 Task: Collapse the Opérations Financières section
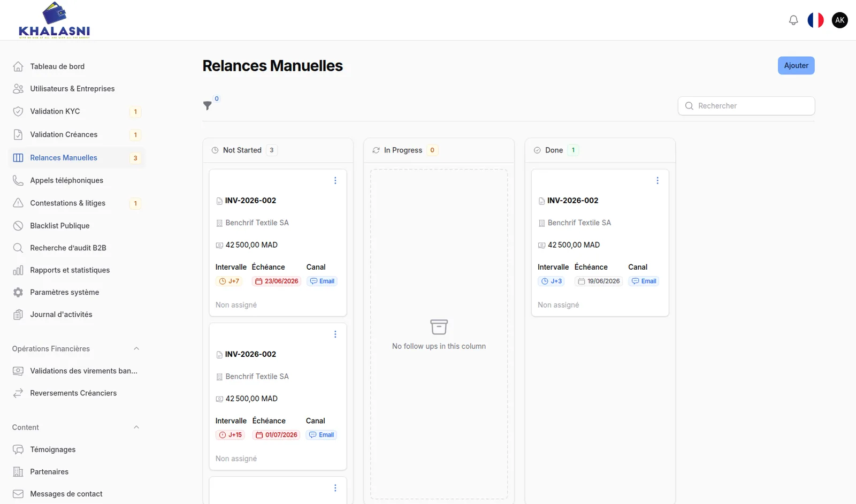[136, 349]
